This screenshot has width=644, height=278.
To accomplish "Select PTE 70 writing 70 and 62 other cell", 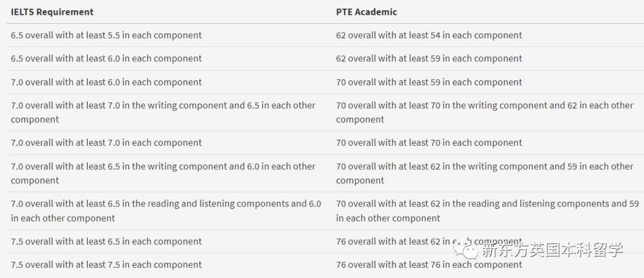I will [x=485, y=113].
